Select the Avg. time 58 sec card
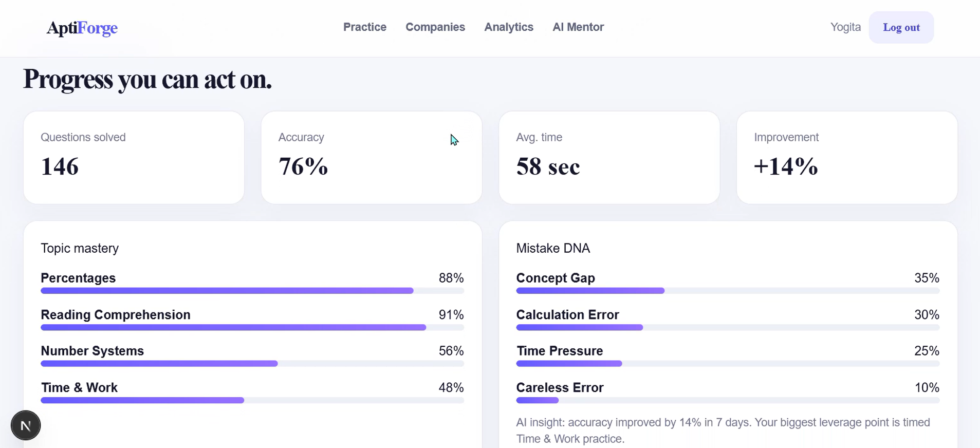The height and width of the screenshot is (448, 980). [x=609, y=158]
